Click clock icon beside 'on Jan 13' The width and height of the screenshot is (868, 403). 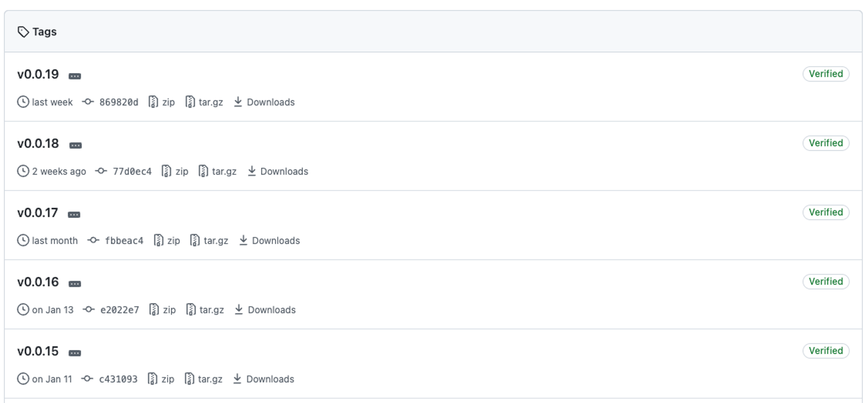click(x=23, y=309)
